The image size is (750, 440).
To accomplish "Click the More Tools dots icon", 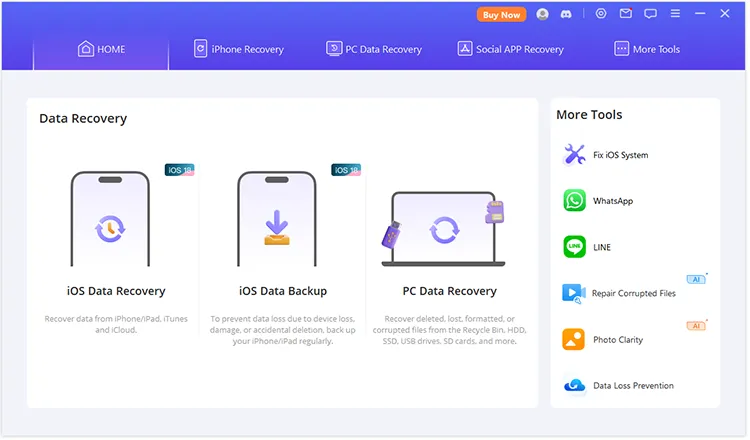I will pos(621,49).
